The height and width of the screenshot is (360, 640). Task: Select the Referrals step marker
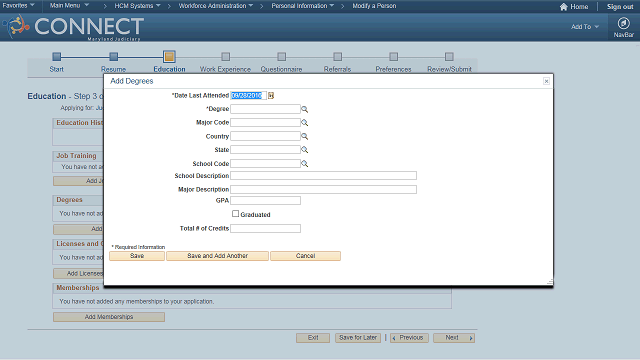pyautogui.click(x=337, y=56)
